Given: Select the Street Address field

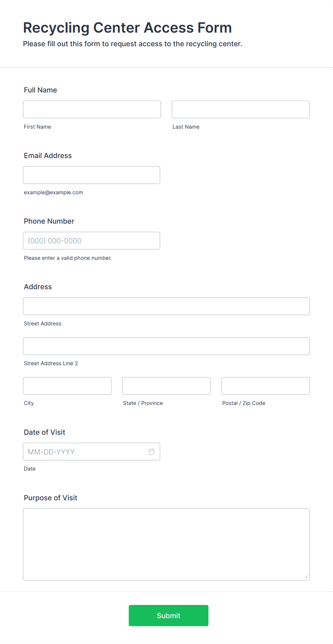Looking at the screenshot, I should (x=166, y=306).
